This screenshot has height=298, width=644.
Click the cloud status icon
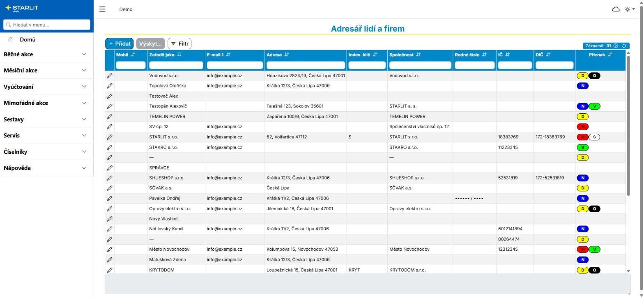pyautogui.click(x=616, y=9)
